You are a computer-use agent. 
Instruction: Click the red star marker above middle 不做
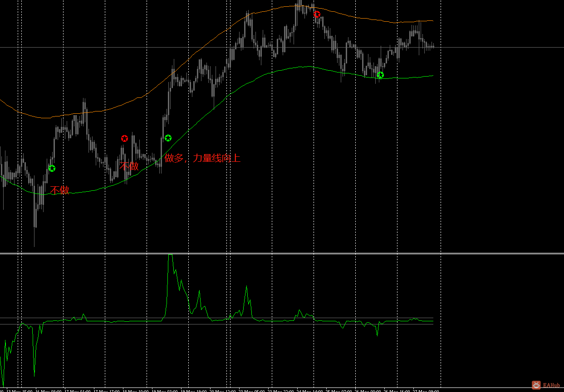pyautogui.click(x=125, y=138)
